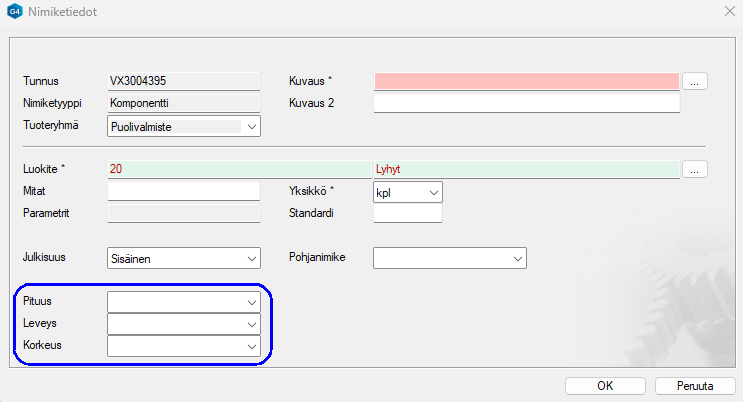
Task: Close the Nimiketiedot dialog window
Action: pyautogui.click(x=727, y=14)
